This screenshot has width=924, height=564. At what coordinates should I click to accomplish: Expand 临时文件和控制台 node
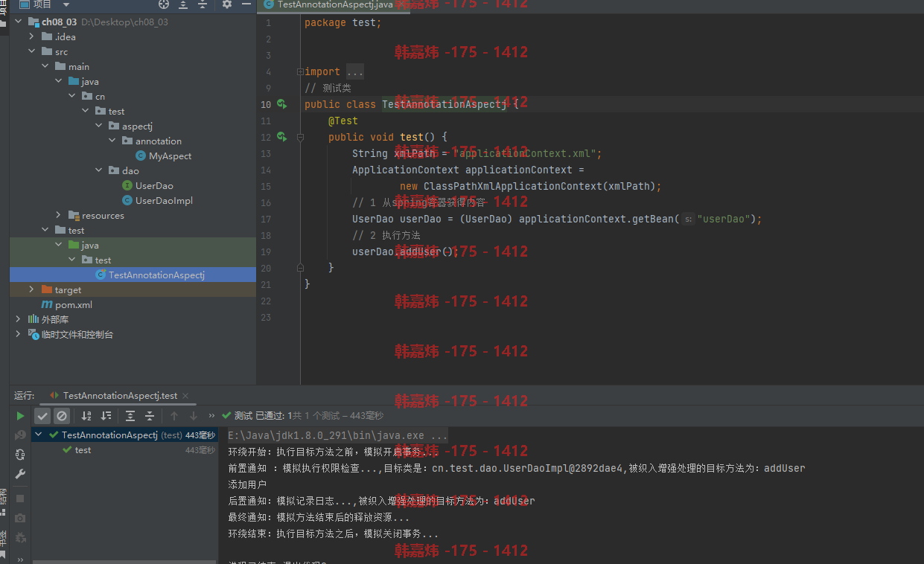19,334
